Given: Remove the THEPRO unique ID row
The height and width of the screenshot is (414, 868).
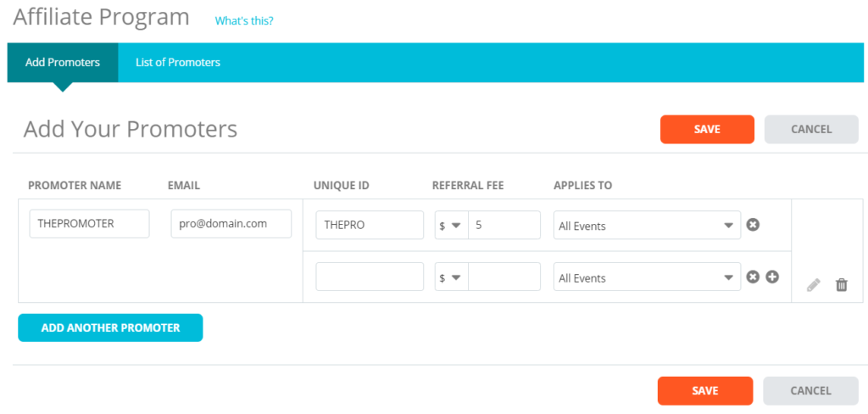Looking at the screenshot, I should pos(753,225).
